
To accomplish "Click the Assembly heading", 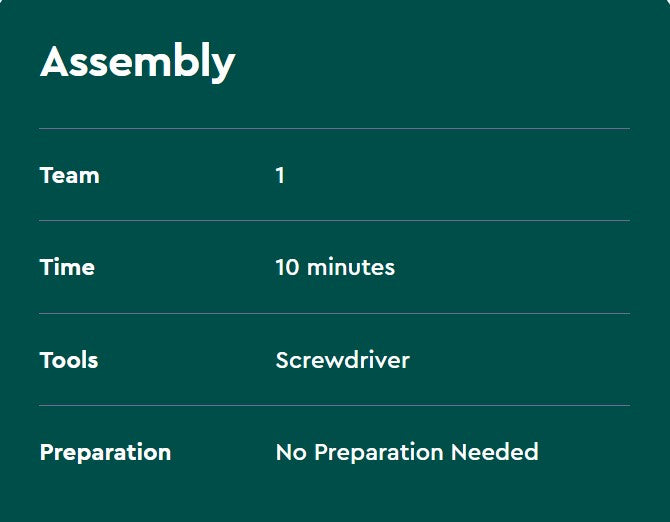I will 137,62.
